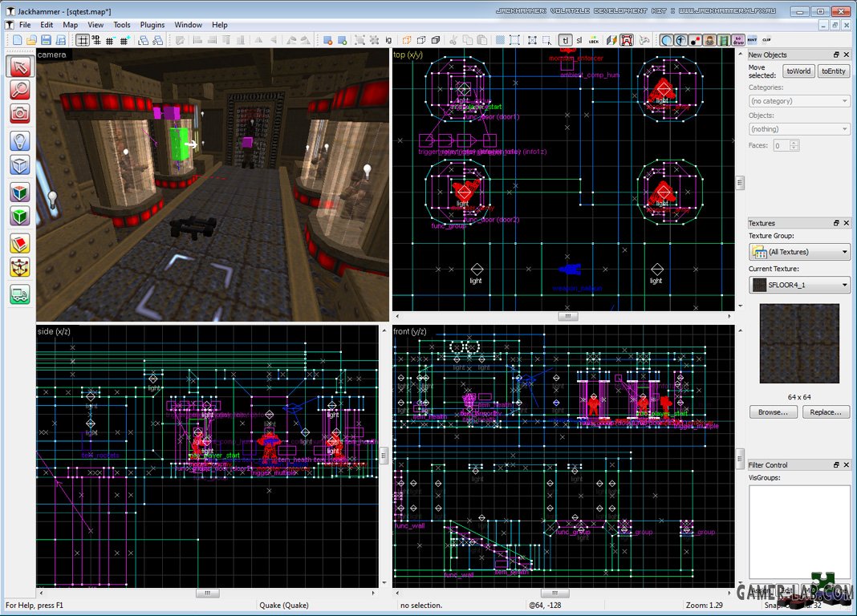Group the selected objects

[x=359, y=40]
